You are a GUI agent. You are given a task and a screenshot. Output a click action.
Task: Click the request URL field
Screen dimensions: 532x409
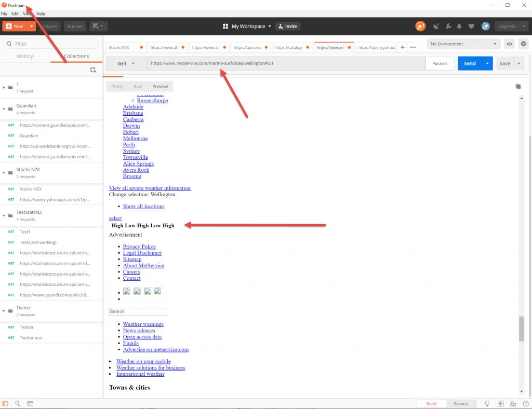pos(286,63)
